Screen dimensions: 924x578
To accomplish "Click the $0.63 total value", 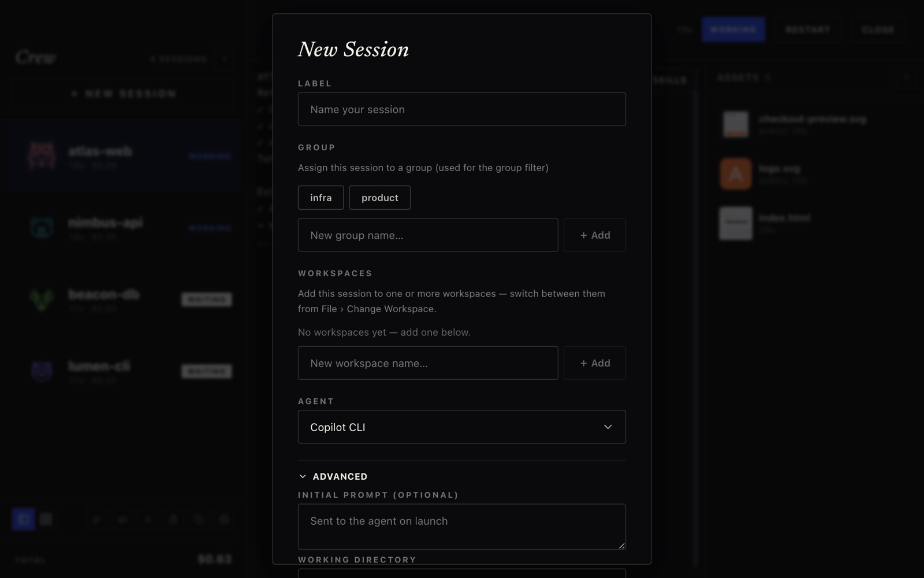I will pos(215,559).
